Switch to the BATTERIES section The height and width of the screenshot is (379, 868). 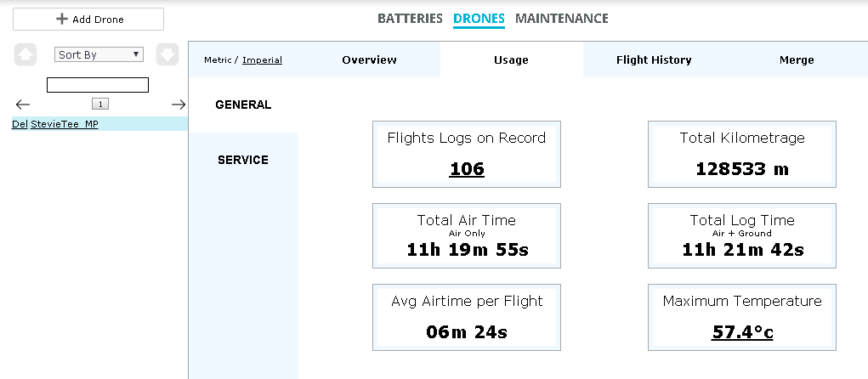click(x=410, y=18)
